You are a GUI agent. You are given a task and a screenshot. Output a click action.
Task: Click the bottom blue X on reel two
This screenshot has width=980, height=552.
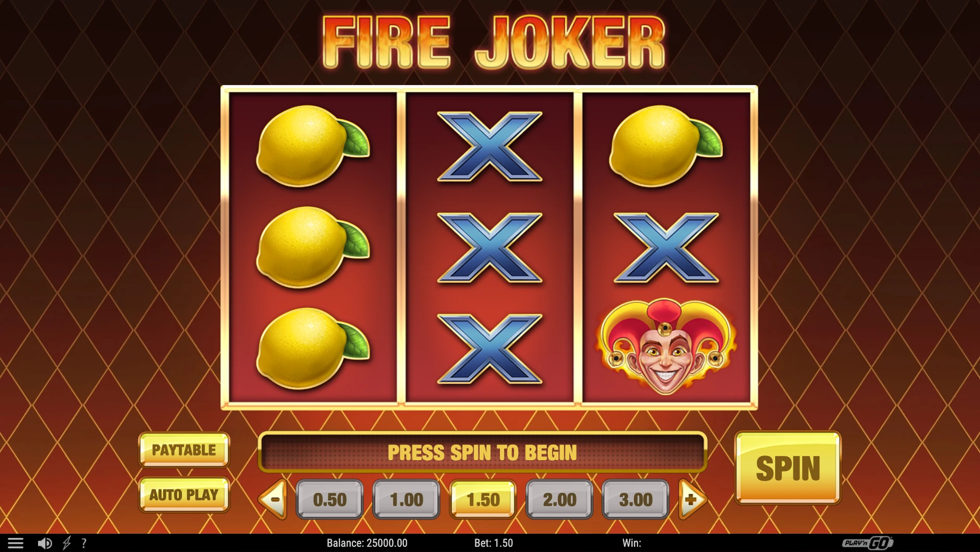point(489,349)
